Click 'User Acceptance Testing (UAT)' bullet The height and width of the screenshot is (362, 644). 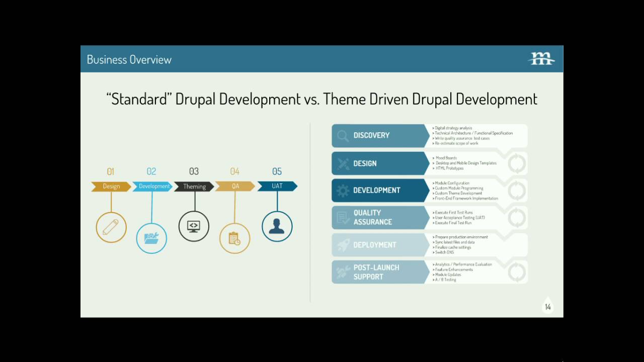459,218
